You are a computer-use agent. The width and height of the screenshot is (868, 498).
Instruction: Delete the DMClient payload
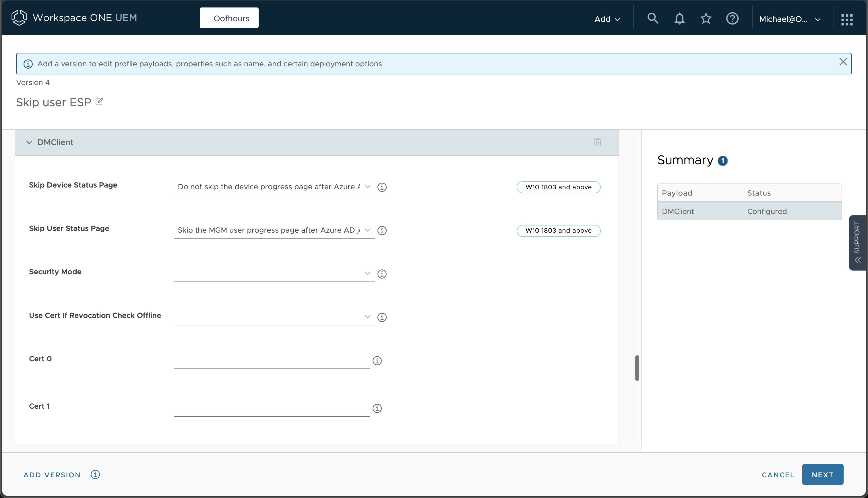pos(597,142)
